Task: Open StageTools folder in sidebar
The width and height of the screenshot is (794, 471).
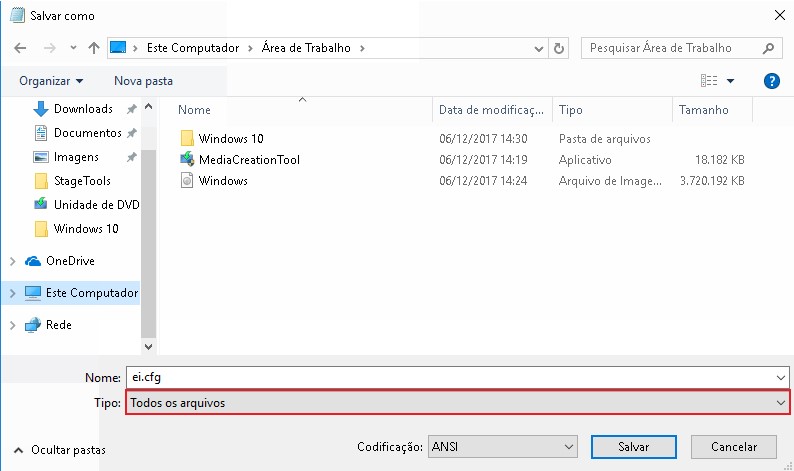Action: click(x=82, y=181)
